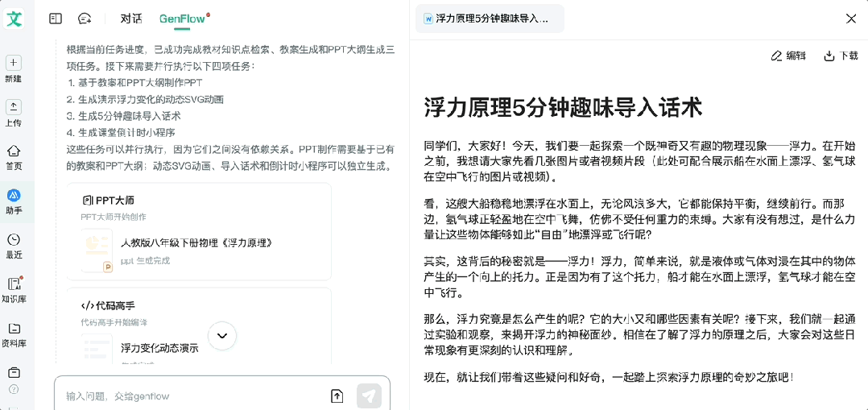Click the round scroll-down chevron button
This screenshot has height=410, width=868.
tap(222, 335)
